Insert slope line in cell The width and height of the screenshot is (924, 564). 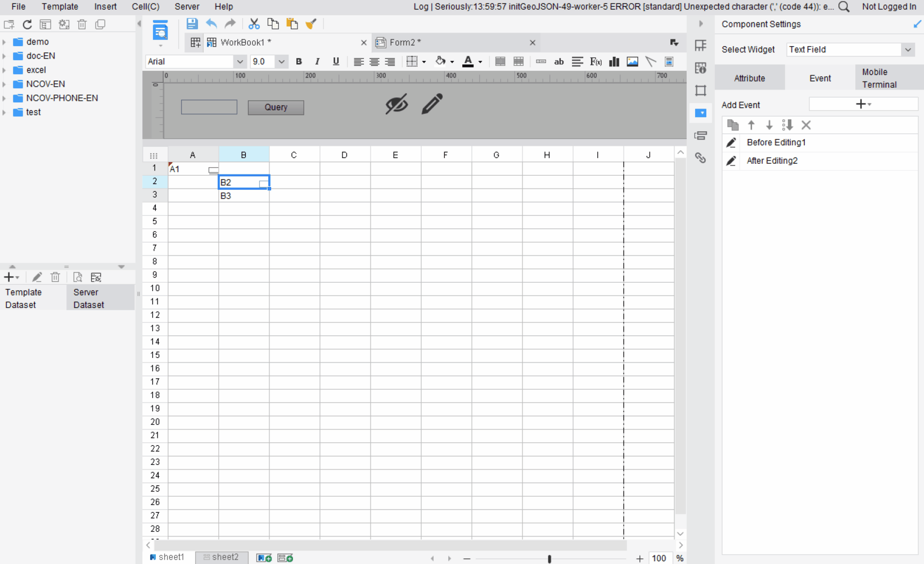coord(651,61)
